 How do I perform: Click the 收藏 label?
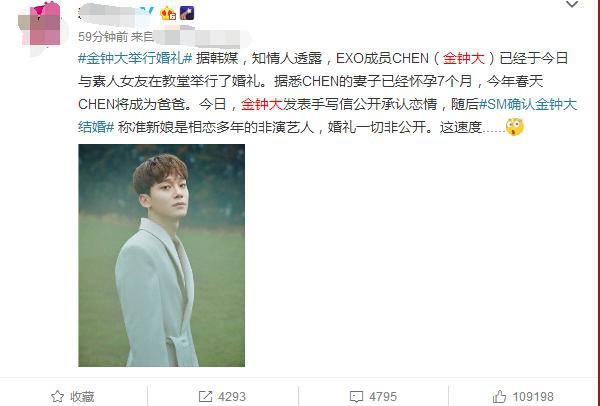pyautogui.click(x=82, y=397)
